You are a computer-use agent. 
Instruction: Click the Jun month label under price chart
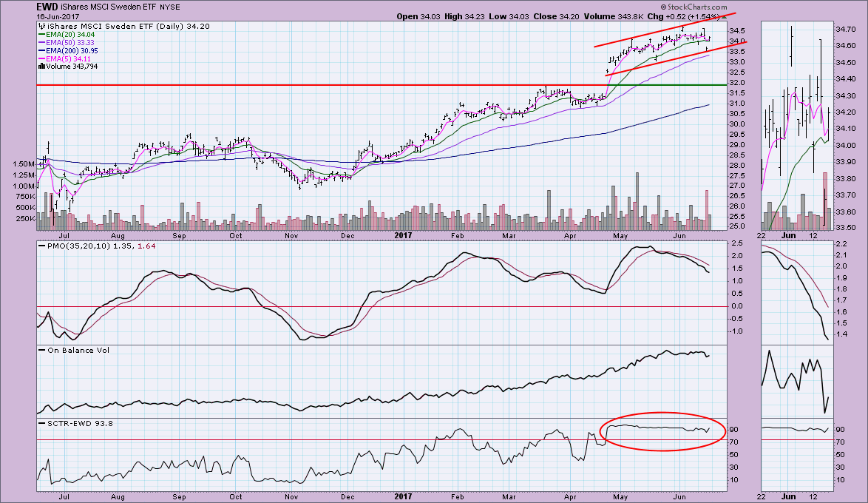pos(679,235)
